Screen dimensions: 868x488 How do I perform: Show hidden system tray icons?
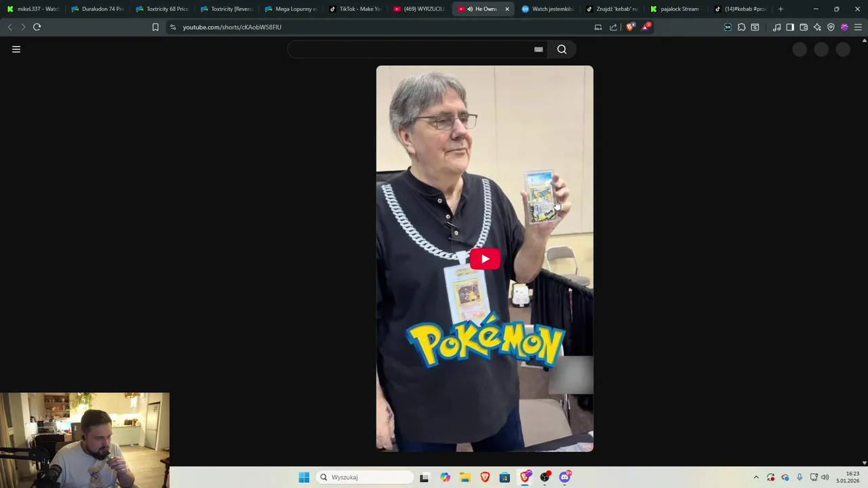click(756, 477)
